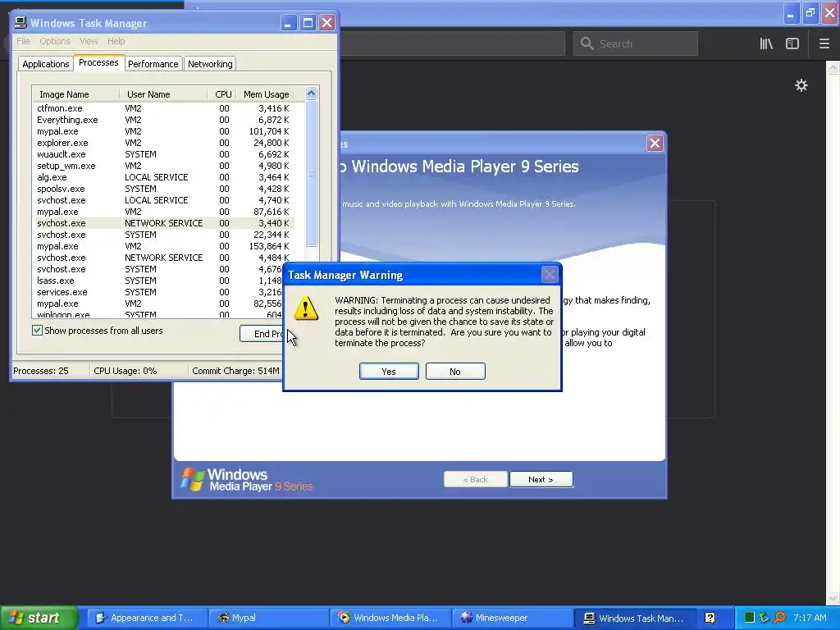Select the explorer.exe process
Viewport: 840px width, 630px height.
[163, 143]
